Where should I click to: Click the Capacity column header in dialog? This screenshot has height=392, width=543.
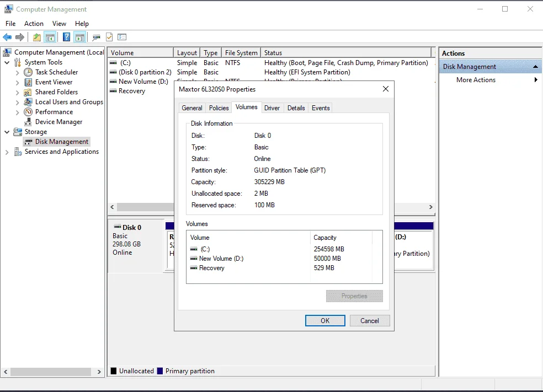[x=341, y=238]
